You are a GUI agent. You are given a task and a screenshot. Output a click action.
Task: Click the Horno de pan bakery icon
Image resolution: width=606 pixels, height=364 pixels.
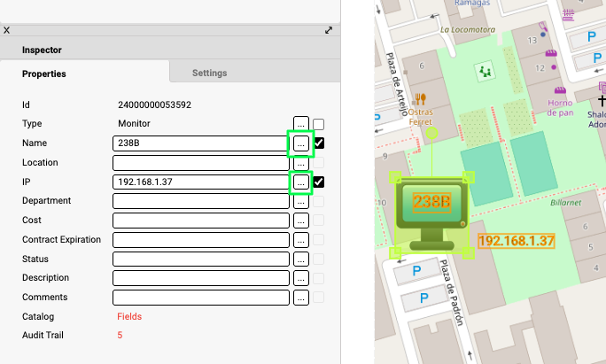560,91
